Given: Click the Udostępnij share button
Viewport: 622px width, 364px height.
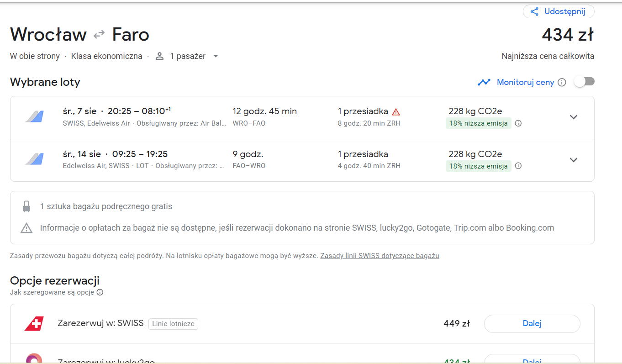Looking at the screenshot, I should pos(559,11).
